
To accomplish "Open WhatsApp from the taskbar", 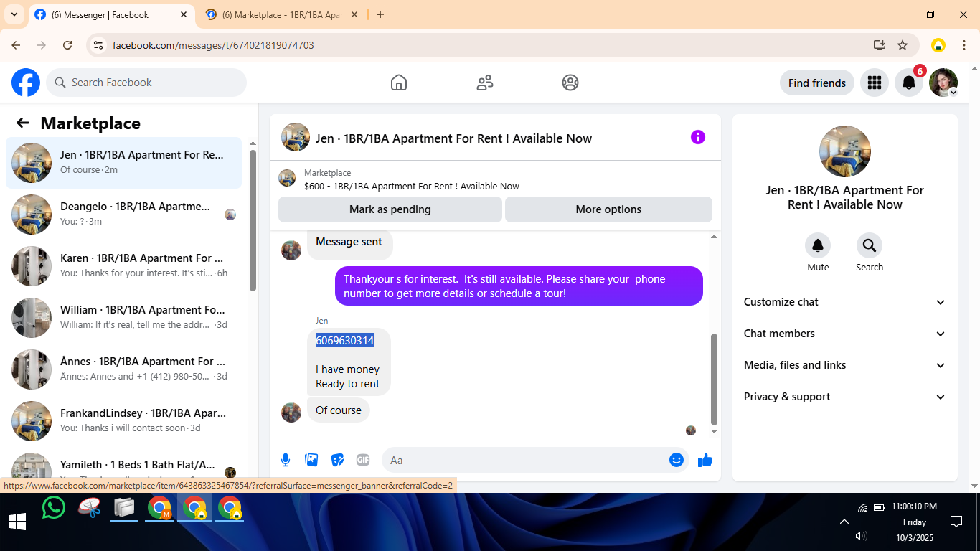I will coord(54,508).
